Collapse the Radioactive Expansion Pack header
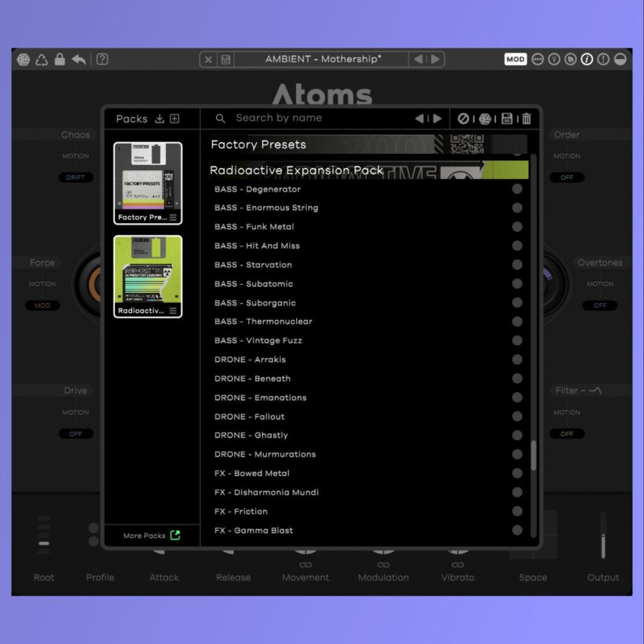 tap(369, 170)
